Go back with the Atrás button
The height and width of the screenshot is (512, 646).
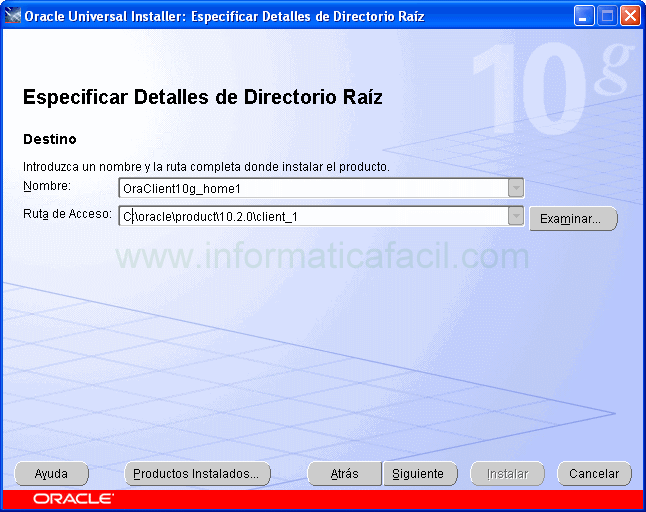tap(345, 474)
